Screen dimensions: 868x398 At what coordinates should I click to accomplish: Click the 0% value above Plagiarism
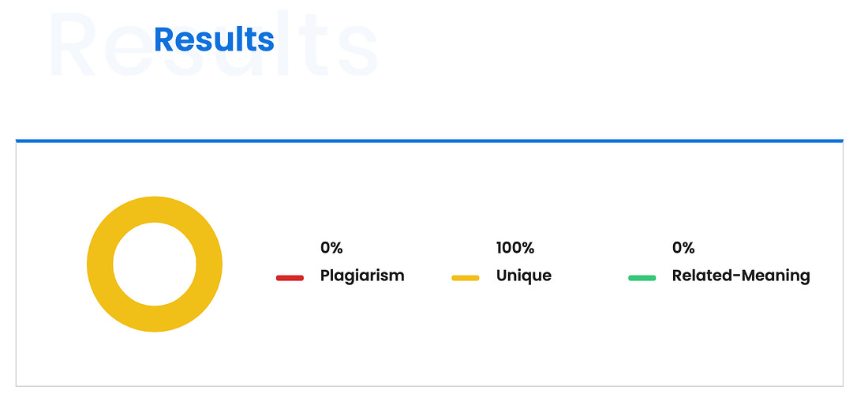(331, 248)
